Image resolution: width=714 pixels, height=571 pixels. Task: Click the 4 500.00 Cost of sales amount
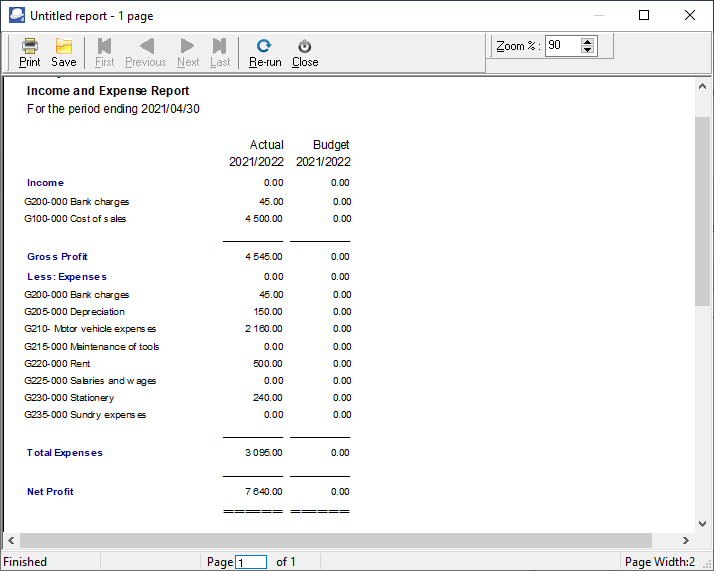pyautogui.click(x=264, y=219)
